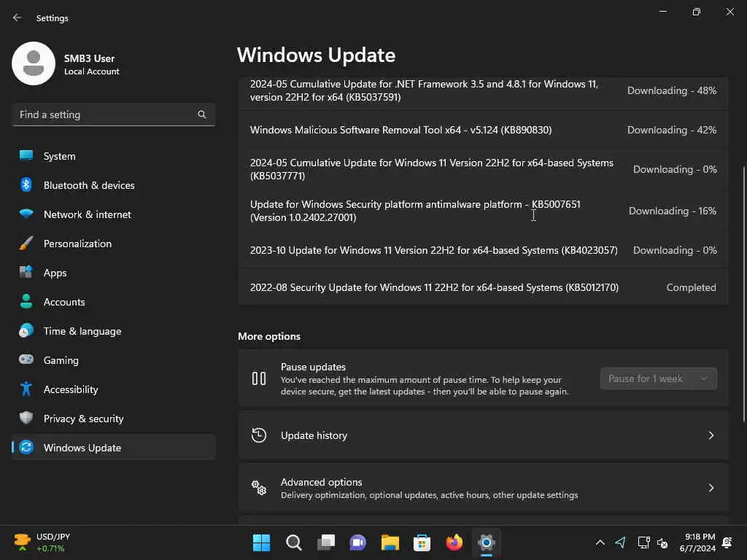Open Advanced options using its chevron
747x560 pixels.
click(711, 488)
